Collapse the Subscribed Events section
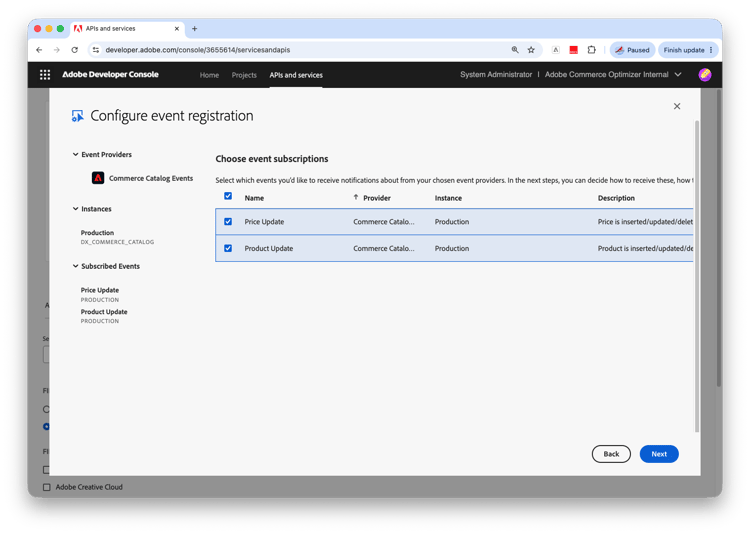750x534 pixels. coord(75,266)
